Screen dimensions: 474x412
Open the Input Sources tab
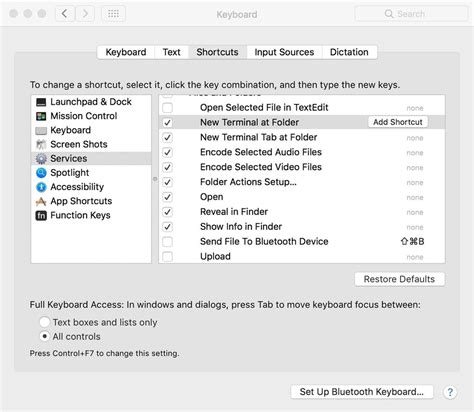click(284, 52)
